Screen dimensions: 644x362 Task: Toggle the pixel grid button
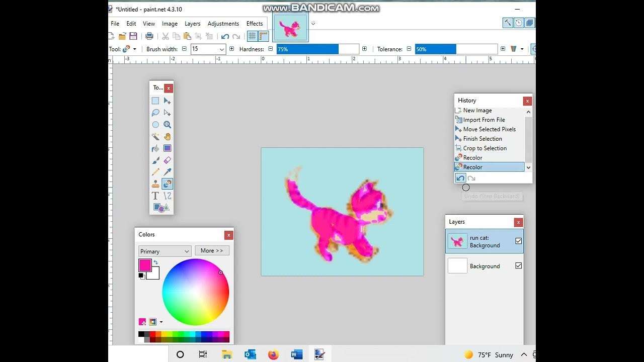(252, 36)
